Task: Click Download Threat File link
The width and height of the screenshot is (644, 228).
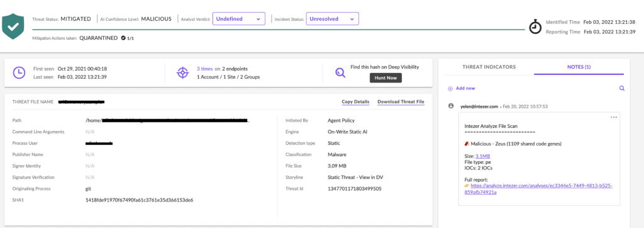Action: [401, 102]
